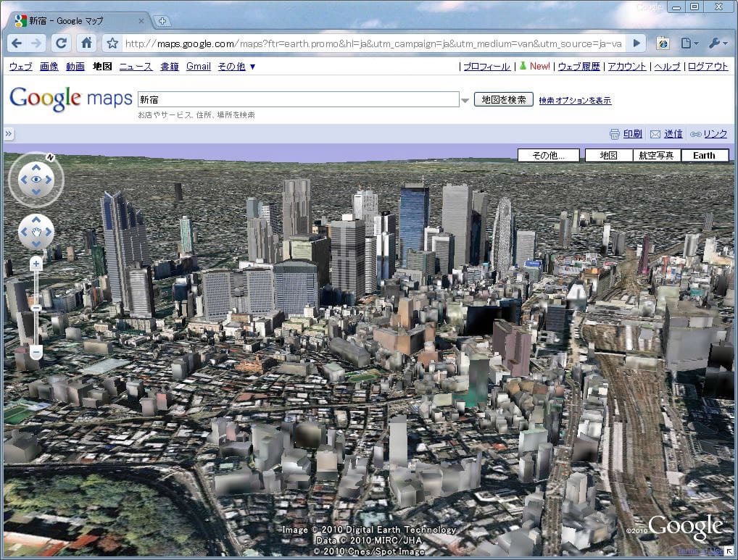
Task: Click the browser reload button
Action: pos(62,43)
